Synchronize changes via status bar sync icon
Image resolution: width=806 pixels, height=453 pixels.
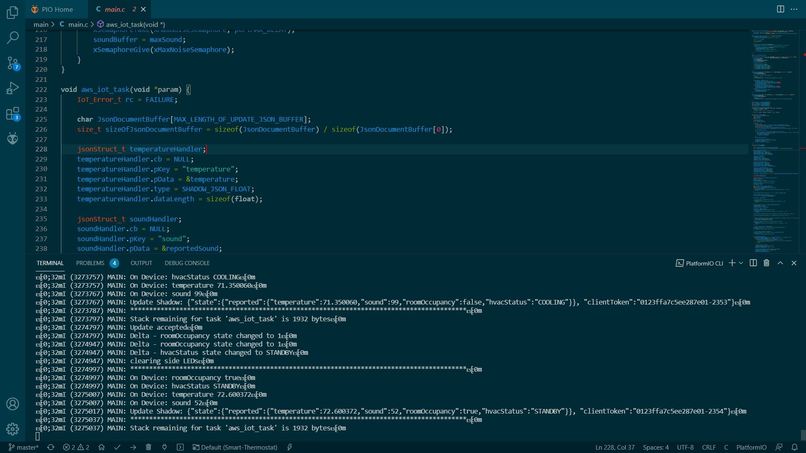coord(50,447)
